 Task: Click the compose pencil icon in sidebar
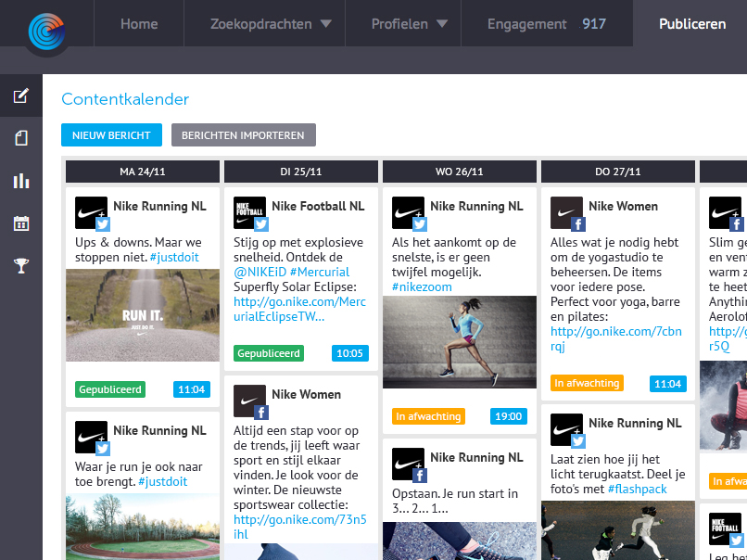pyautogui.click(x=20, y=95)
